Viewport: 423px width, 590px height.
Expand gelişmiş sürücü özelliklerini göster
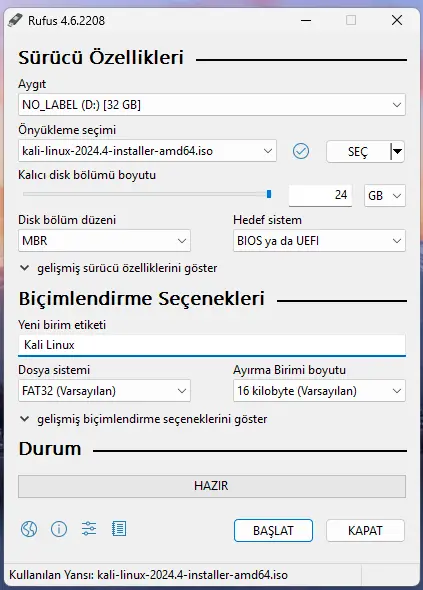click(118, 268)
